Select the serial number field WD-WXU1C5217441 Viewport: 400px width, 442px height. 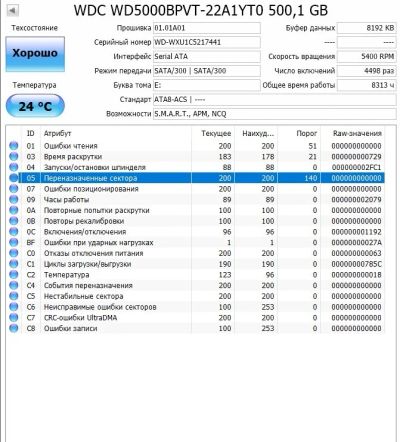pyautogui.click(x=207, y=42)
